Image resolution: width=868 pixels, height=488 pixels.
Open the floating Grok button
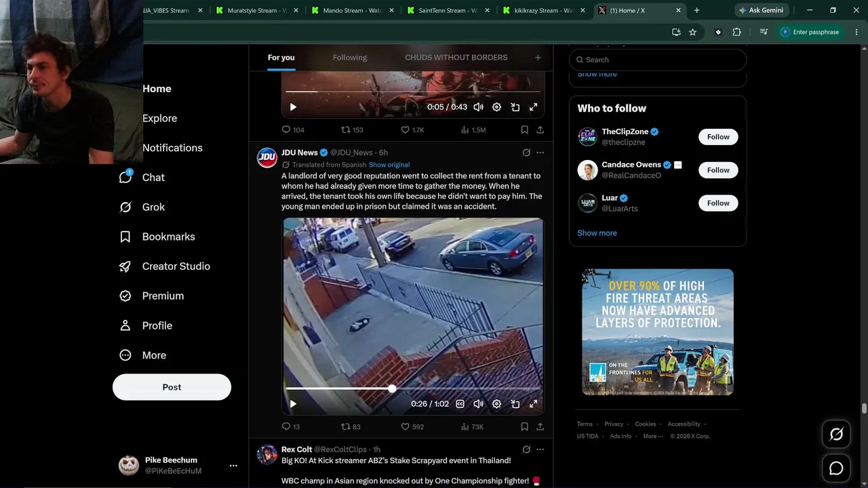click(x=836, y=434)
